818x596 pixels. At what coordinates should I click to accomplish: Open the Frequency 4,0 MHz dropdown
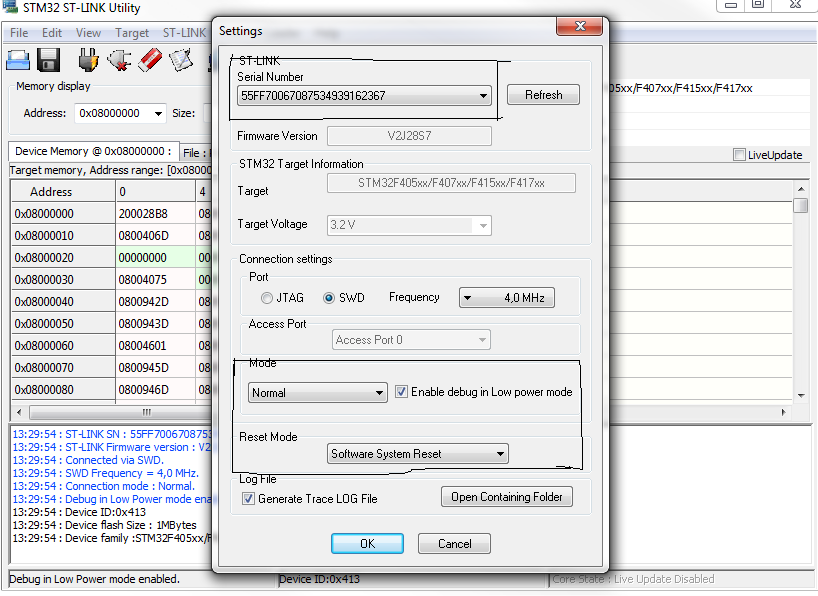(507, 297)
